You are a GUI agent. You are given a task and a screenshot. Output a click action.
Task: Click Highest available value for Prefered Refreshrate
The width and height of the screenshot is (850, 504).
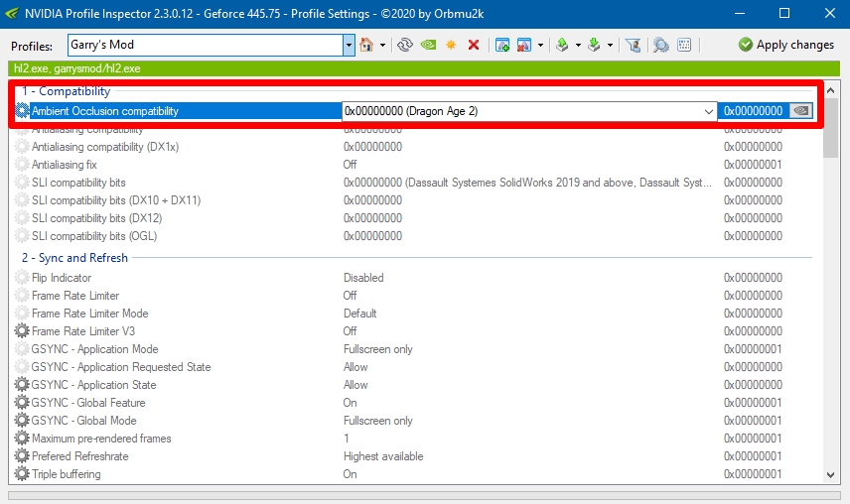[x=383, y=456]
